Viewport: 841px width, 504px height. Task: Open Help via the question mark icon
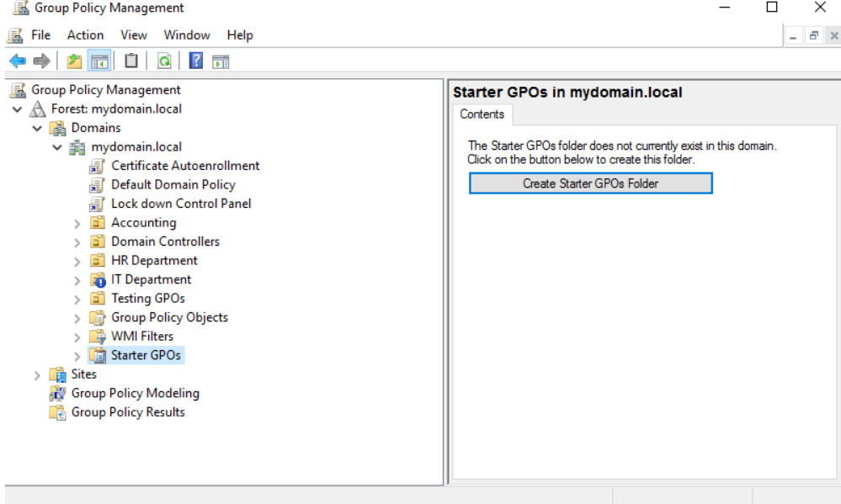point(196,61)
